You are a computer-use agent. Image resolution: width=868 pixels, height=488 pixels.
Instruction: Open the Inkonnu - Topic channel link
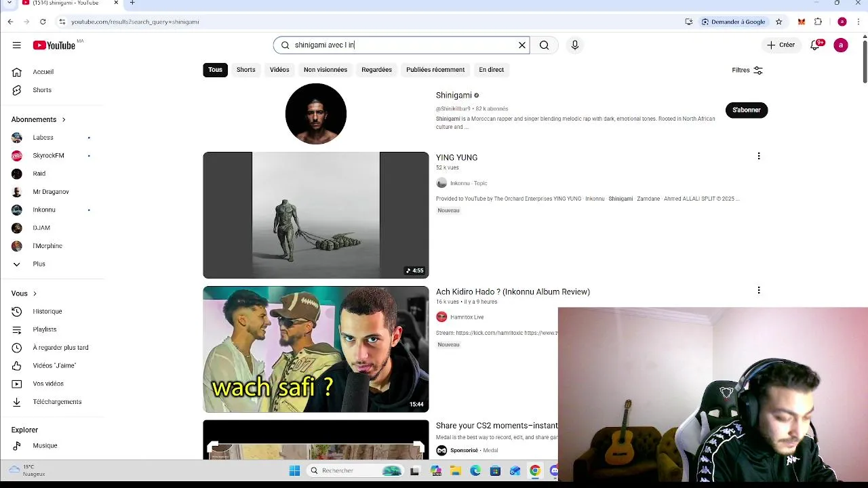(x=469, y=183)
